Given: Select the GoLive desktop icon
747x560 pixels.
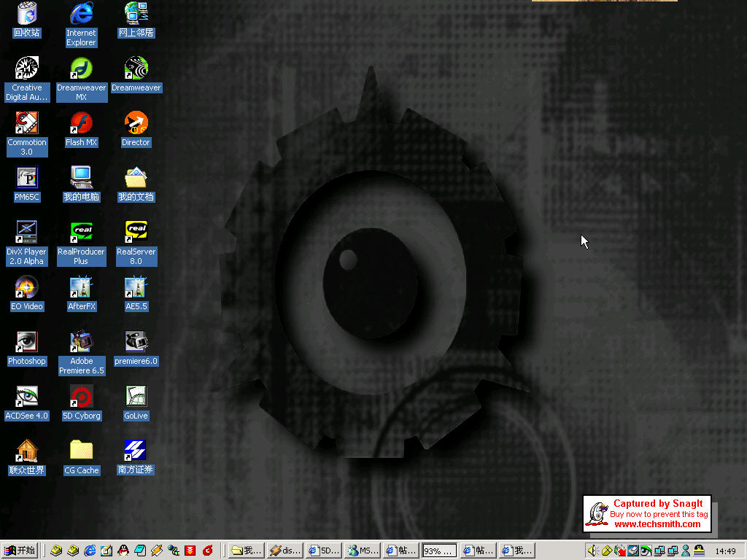Looking at the screenshot, I should [x=136, y=396].
